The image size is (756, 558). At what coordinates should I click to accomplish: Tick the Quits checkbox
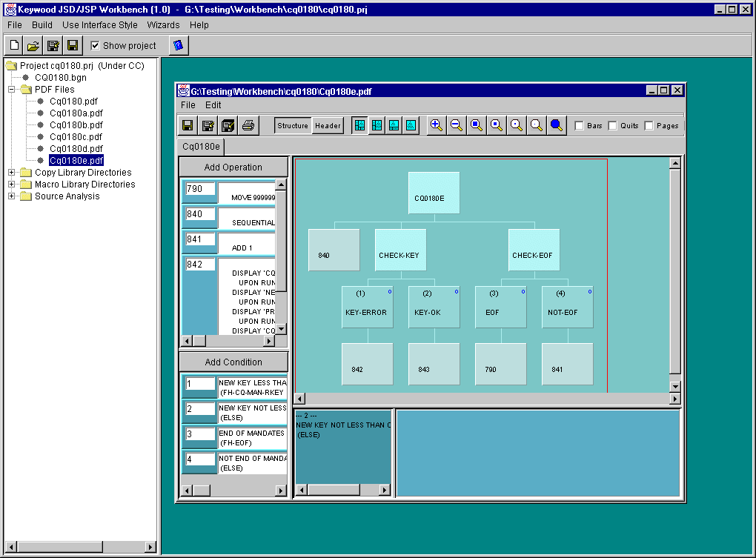pyautogui.click(x=613, y=126)
